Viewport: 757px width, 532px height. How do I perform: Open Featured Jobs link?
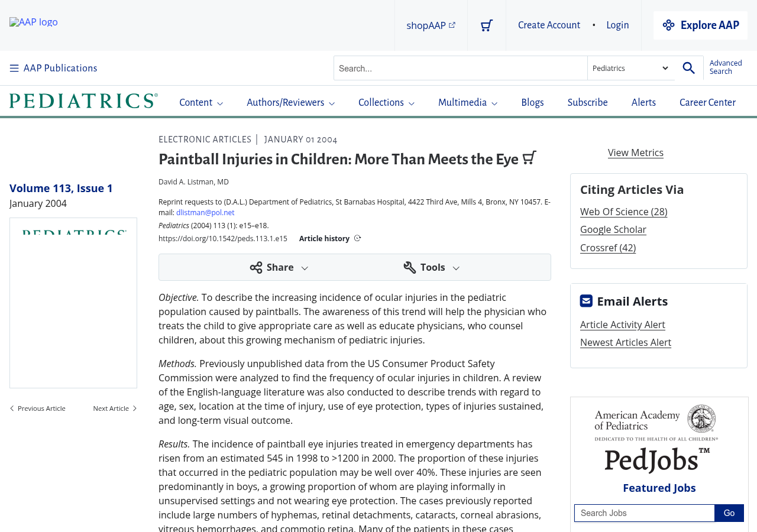[x=659, y=488]
